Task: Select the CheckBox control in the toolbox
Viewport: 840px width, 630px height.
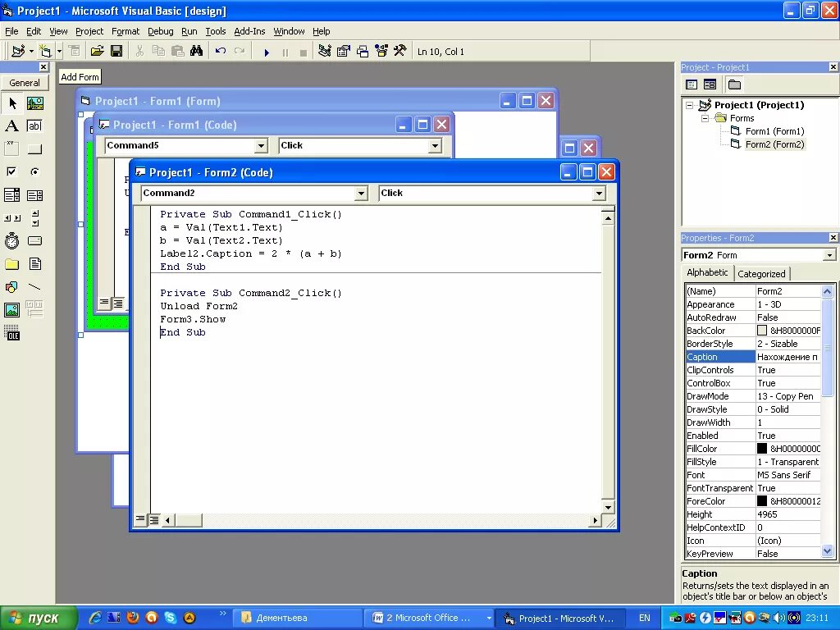Action: coord(12,171)
